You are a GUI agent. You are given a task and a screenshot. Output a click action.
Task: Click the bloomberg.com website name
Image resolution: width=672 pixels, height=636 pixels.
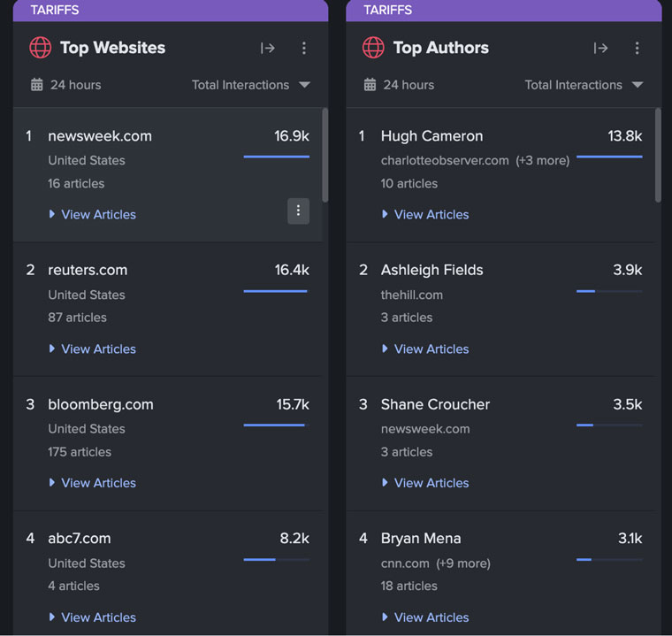101,404
